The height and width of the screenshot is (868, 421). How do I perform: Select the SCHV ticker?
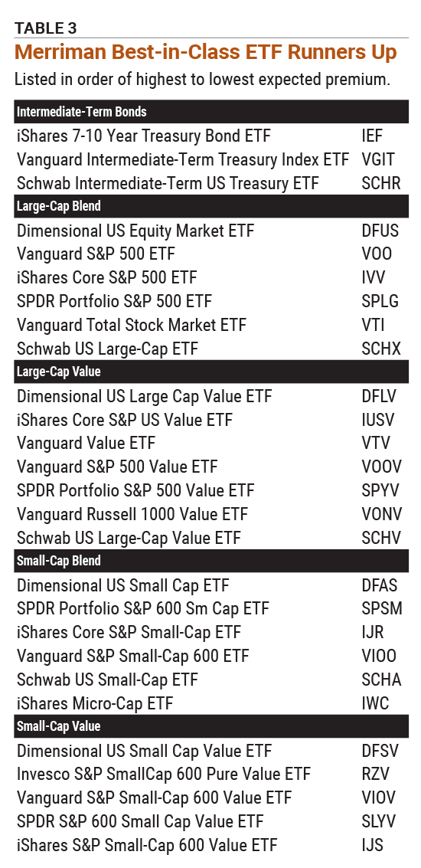tap(380, 538)
